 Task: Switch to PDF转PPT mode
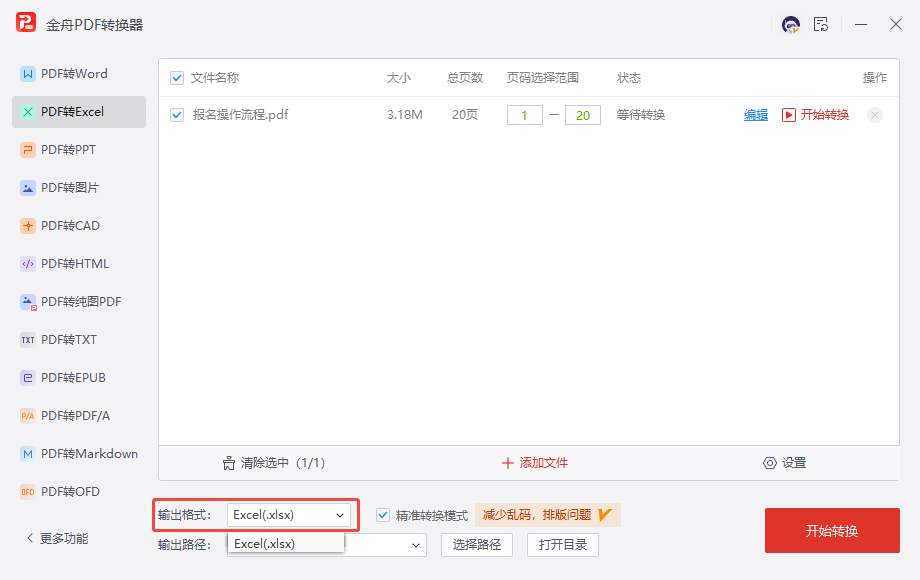tap(79, 150)
